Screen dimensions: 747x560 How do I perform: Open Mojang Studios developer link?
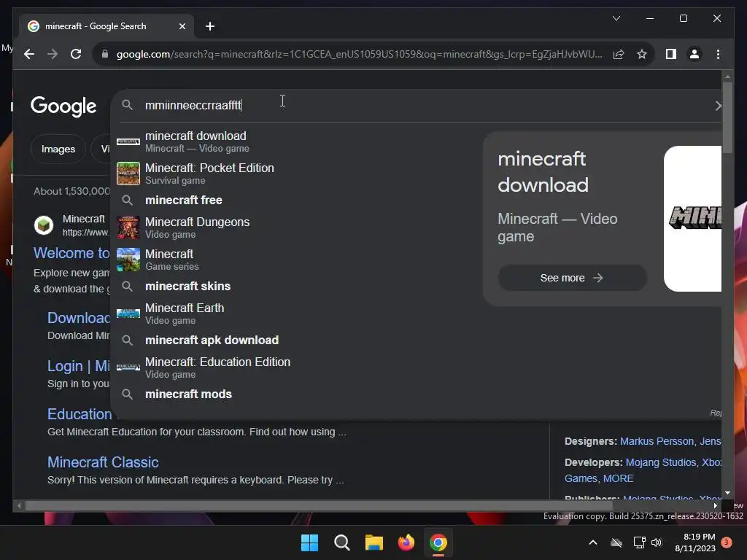tap(661, 462)
